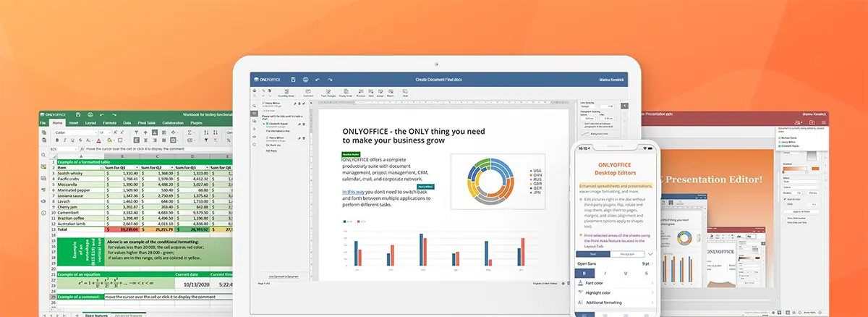Select the comments icon in document left sidebar
Screen dimensions: 868x317
(254, 114)
